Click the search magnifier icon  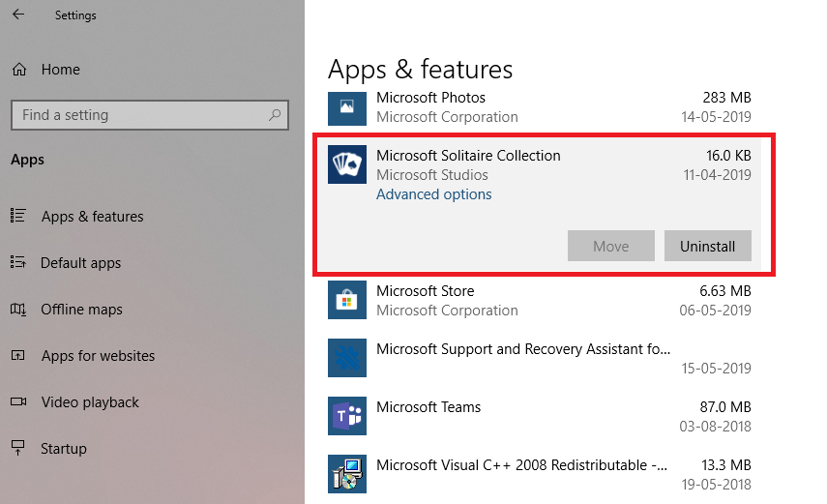tap(275, 115)
